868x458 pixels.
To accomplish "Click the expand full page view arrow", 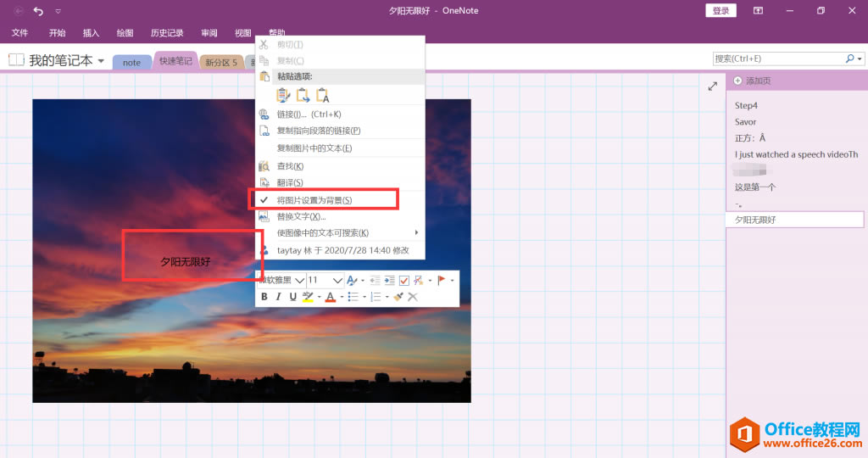I will [x=712, y=86].
